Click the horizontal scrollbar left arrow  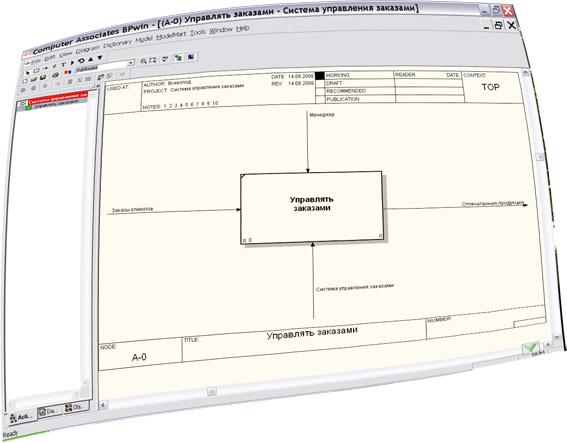103,405
